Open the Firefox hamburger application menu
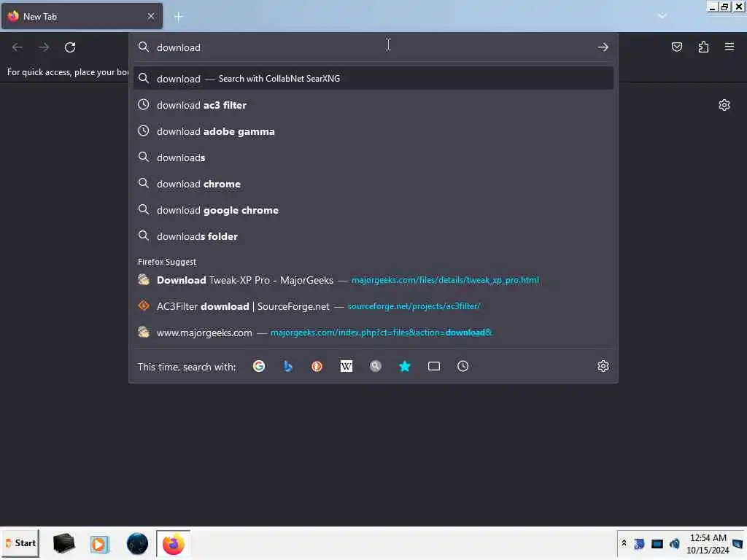This screenshot has width=747, height=560. click(x=729, y=47)
